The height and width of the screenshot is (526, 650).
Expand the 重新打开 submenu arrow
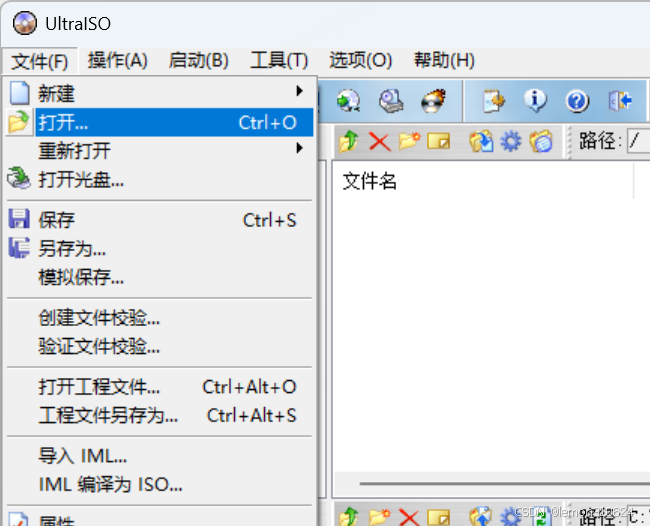(x=299, y=148)
